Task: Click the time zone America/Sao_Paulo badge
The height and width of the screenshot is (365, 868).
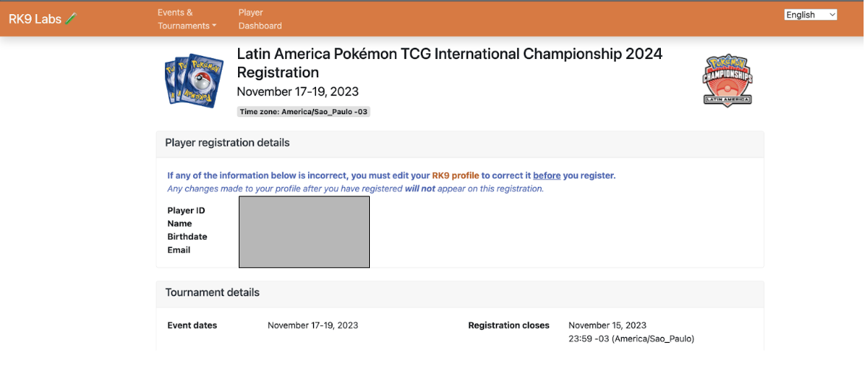Action: (304, 112)
